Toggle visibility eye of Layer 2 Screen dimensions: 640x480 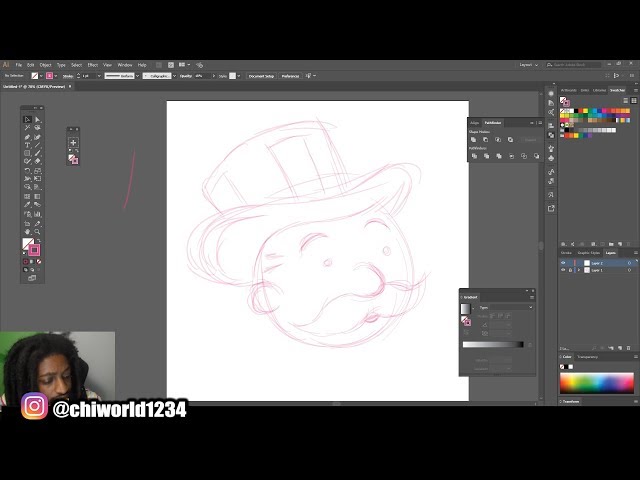(x=563, y=263)
